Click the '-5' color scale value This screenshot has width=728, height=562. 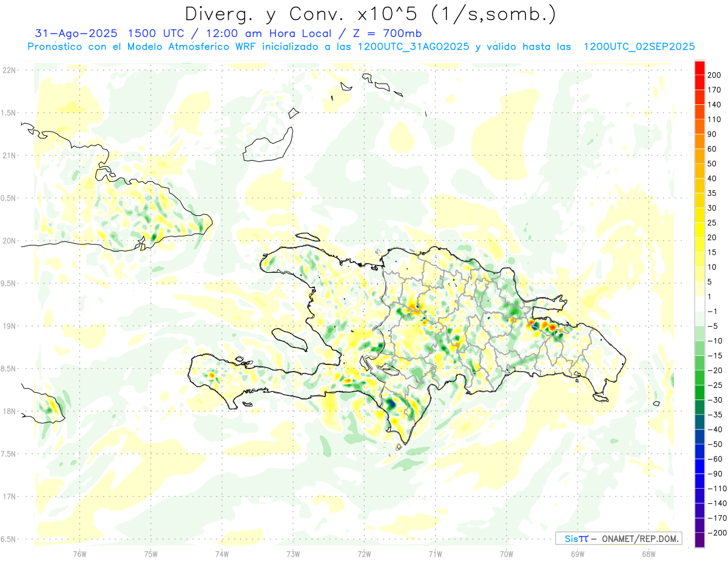tap(712, 326)
